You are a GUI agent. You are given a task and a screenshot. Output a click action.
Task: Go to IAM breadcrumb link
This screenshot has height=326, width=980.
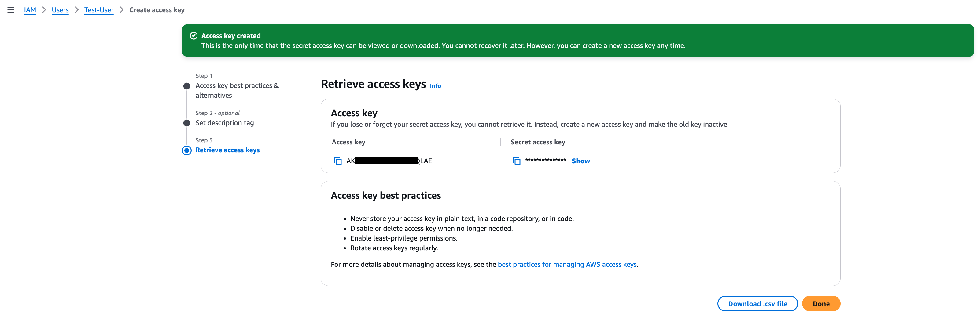30,10
